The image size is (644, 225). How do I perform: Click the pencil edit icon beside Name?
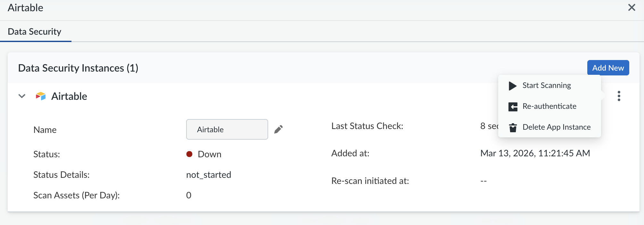pyautogui.click(x=278, y=129)
